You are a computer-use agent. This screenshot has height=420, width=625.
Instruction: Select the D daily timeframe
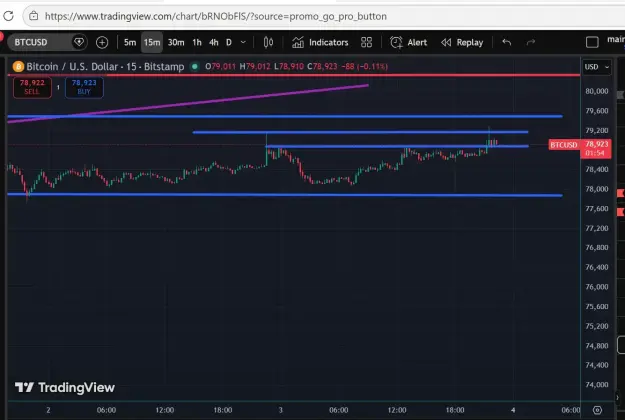tap(229, 42)
